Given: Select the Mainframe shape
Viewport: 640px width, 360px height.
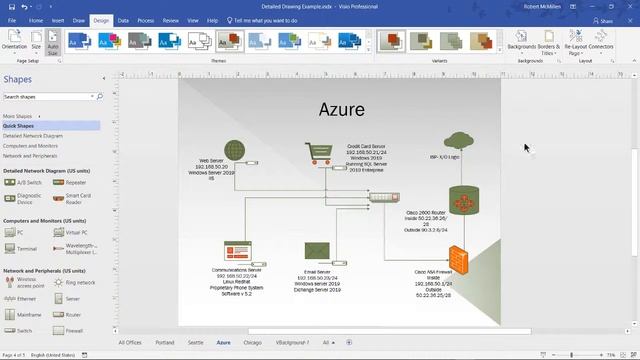Looking at the screenshot, I should (23, 315).
